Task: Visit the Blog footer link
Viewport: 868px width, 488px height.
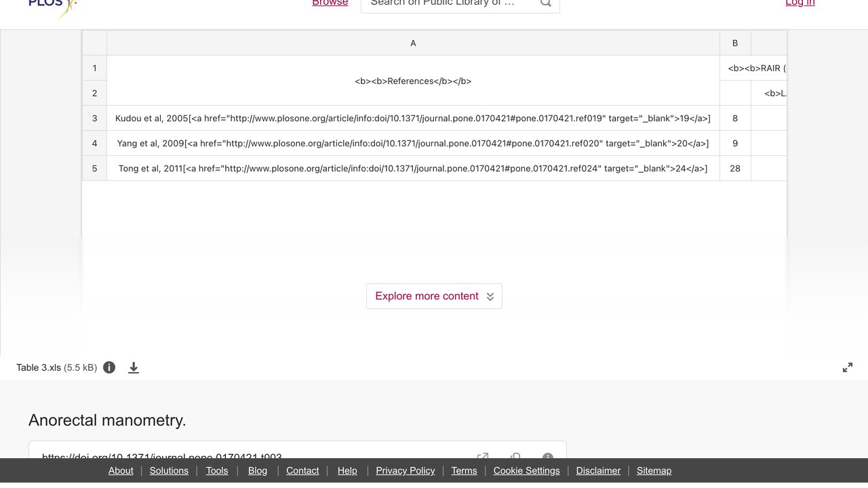Action: click(258, 470)
